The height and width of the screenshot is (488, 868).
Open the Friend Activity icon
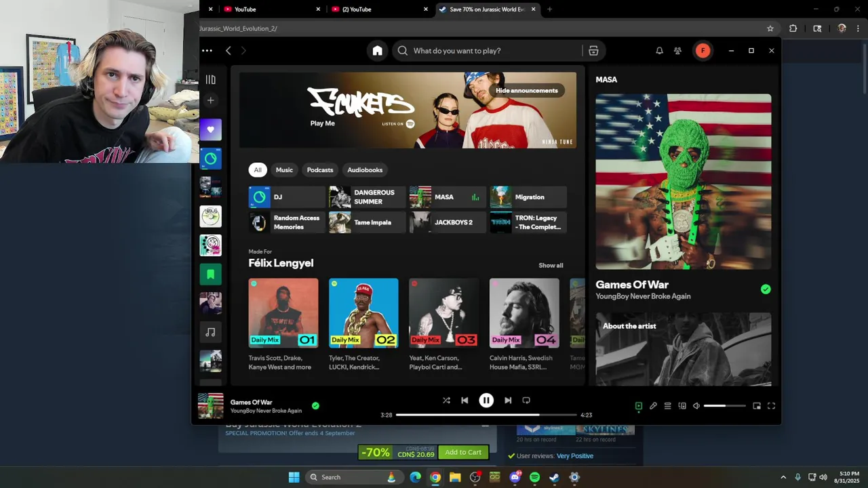click(x=677, y=51)
